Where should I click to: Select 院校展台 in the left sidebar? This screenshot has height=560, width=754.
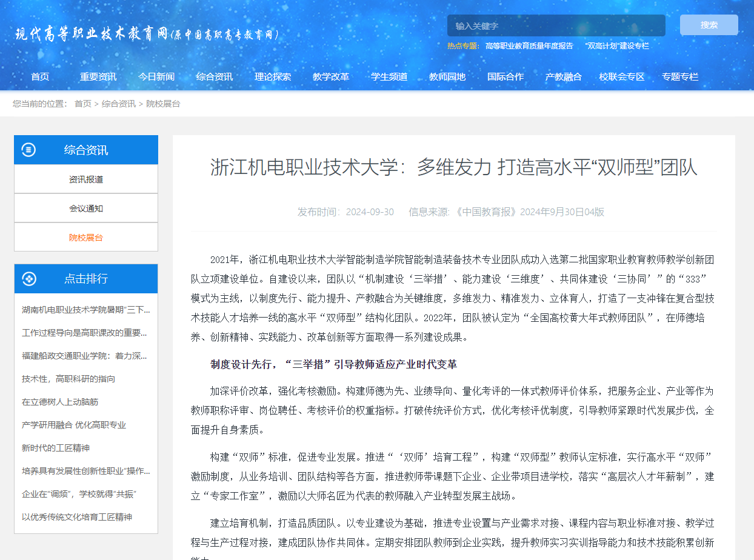pos(86,238)
